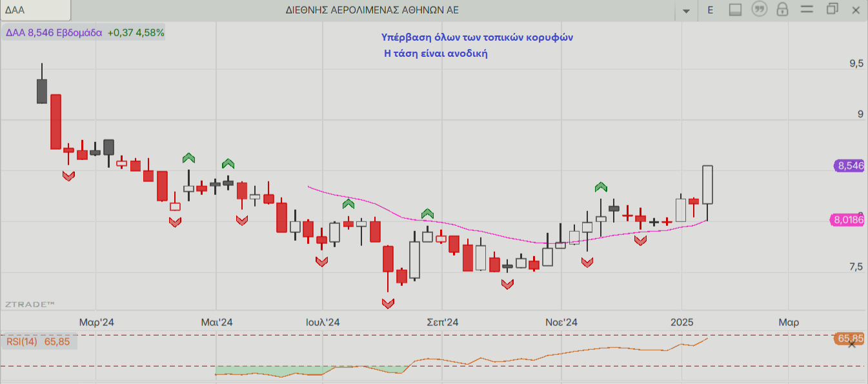Click the green up-arrow signal before Σεπ'24
This screenshot has width=868, height=384.
pyautogui.click(x=428, y=213)
